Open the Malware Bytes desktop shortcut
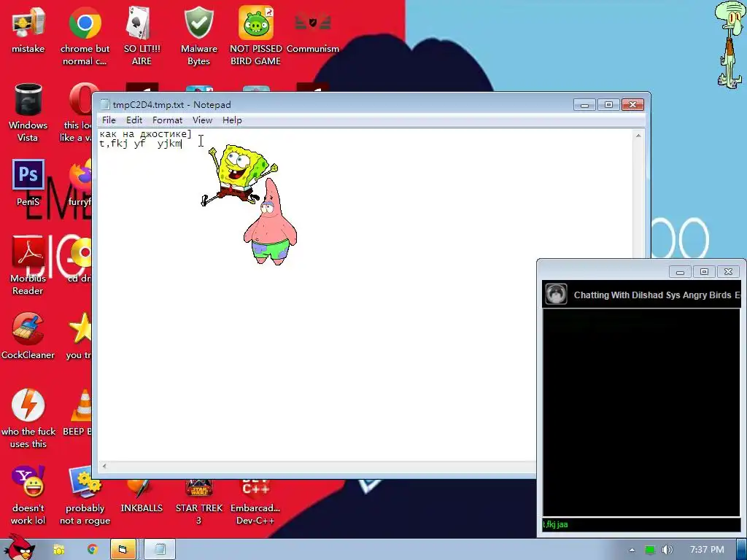 point(198,35)
